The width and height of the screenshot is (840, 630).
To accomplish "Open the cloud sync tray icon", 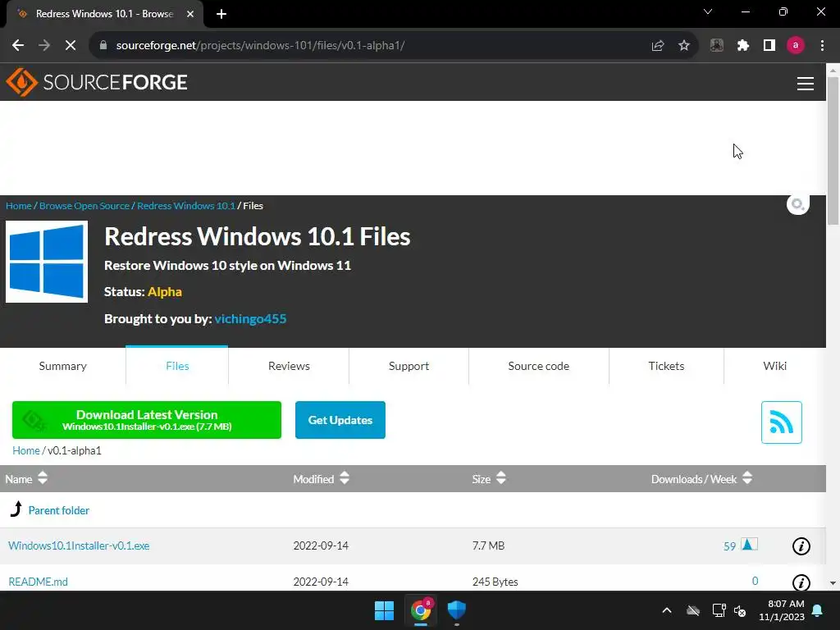I will pyautogui.click(x=693, y=610).
